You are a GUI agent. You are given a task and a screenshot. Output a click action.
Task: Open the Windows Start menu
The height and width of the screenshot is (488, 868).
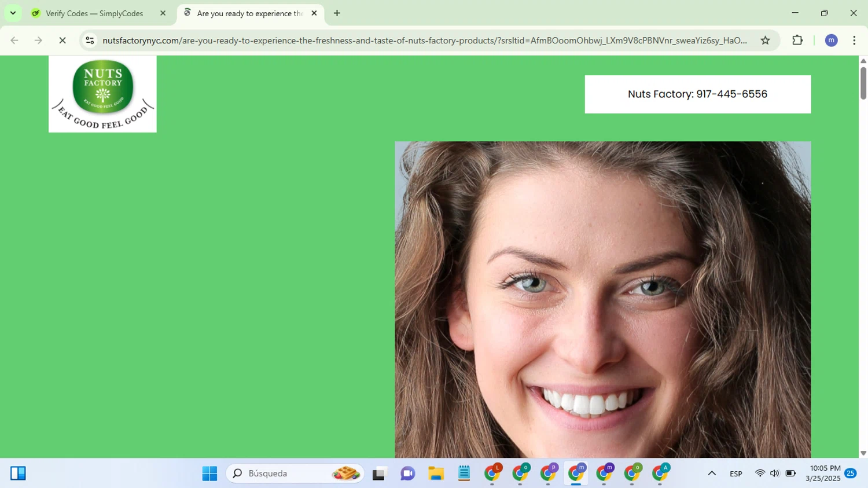tap(209, 474)
